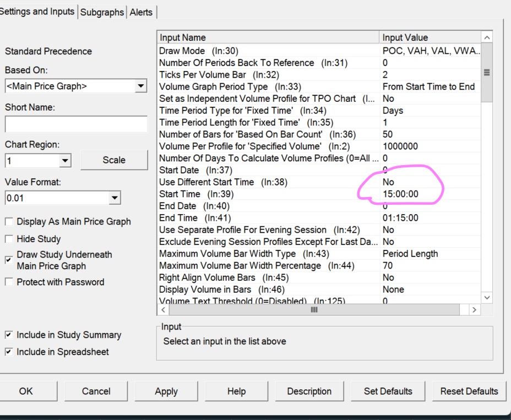The image size is (511, 420).
Task: Uncheck Draw Study Underneath Main Price Graph
Action: [x=9, y=260]
